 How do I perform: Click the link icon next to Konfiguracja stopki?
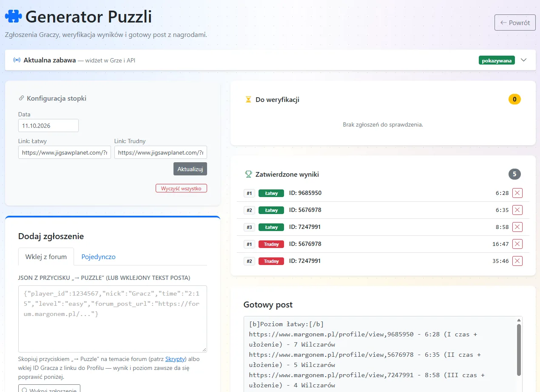[21, 99]
